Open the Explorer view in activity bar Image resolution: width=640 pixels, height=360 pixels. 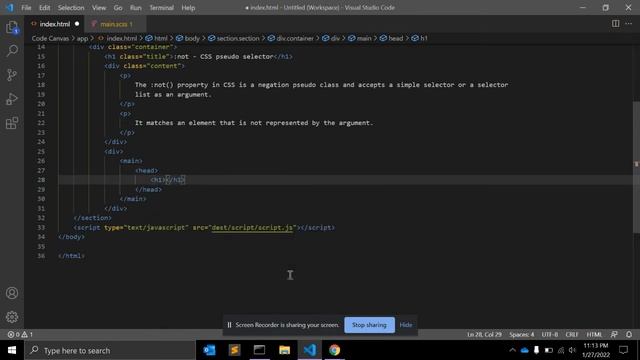tap(12, 27)
